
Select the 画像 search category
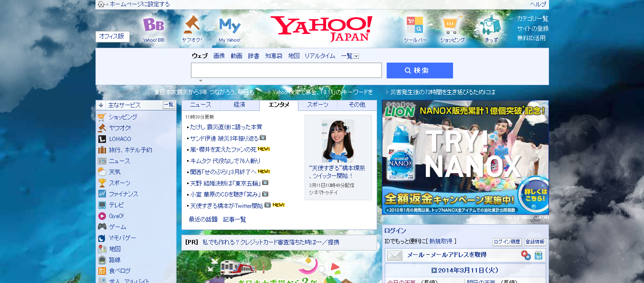tap(219, 56)
